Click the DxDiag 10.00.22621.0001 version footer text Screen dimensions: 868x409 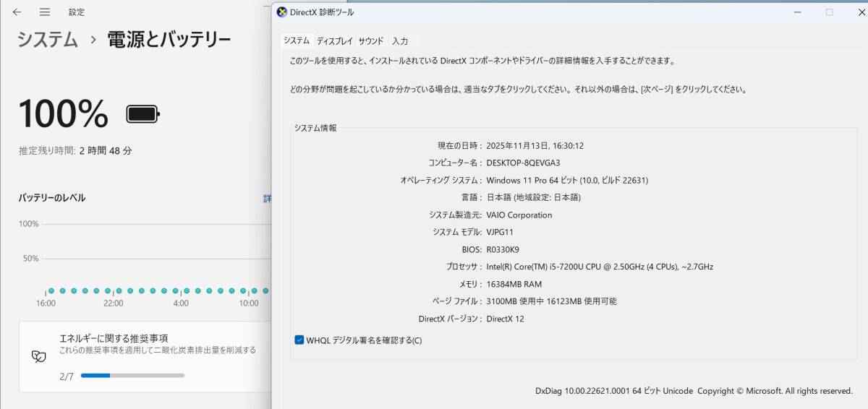point(614,391)
